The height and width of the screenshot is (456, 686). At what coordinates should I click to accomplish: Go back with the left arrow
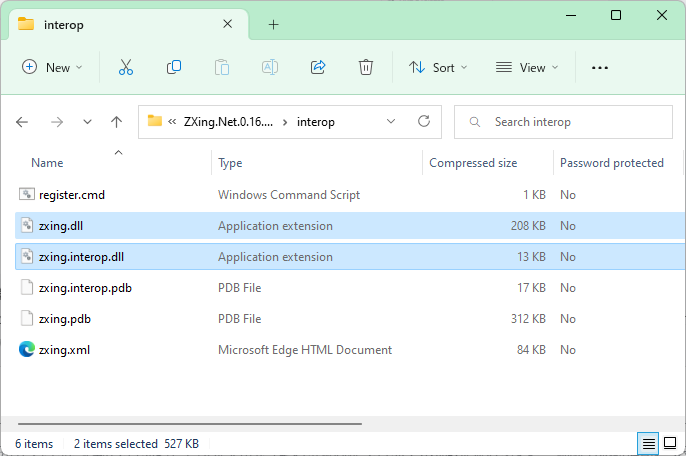22,122
